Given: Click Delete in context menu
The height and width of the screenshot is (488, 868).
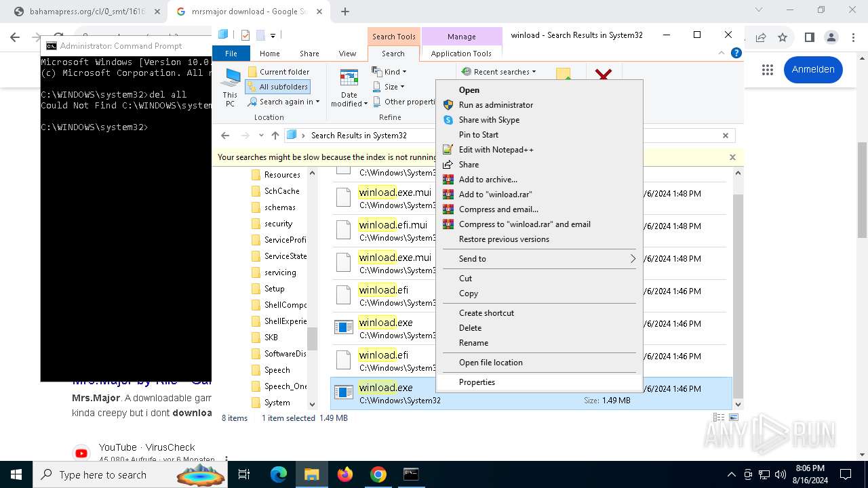Looking at the screenshot, I should click(470, 328).
